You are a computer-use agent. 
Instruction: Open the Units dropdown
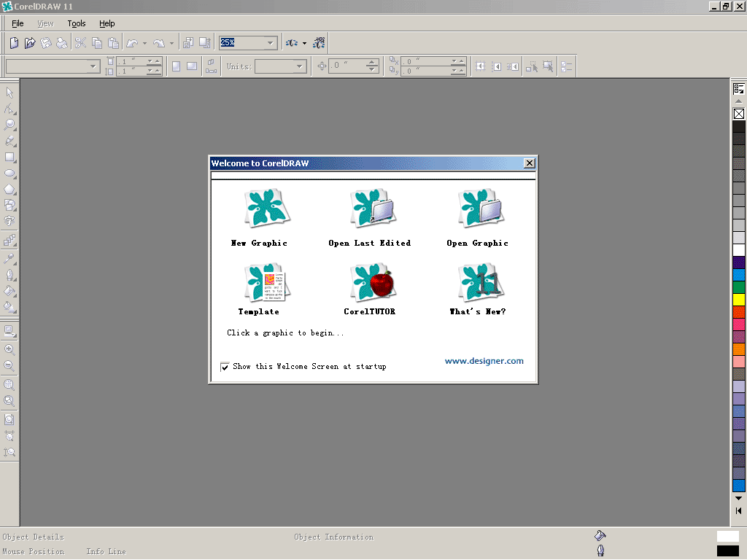pos(299,66)
